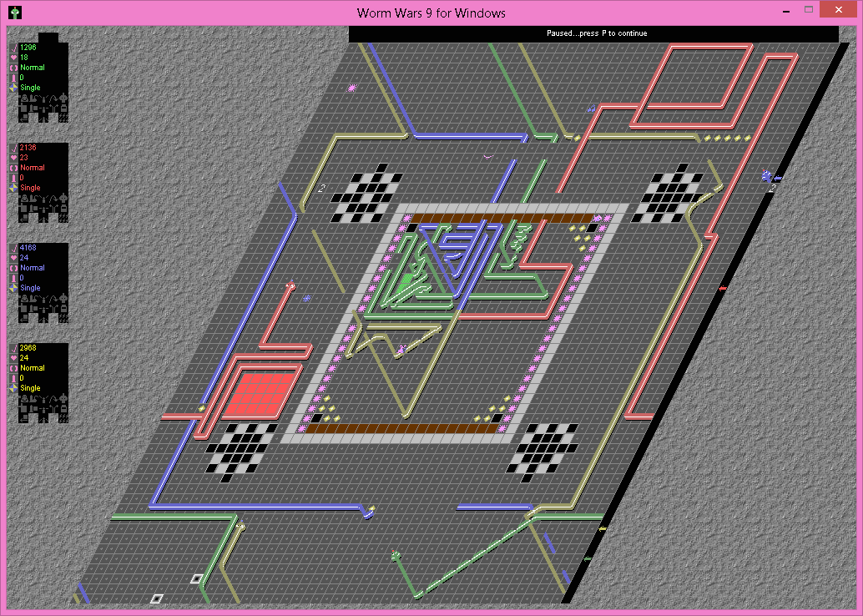Select the green score value 1296
863x616 pixels.
point(28,48)
